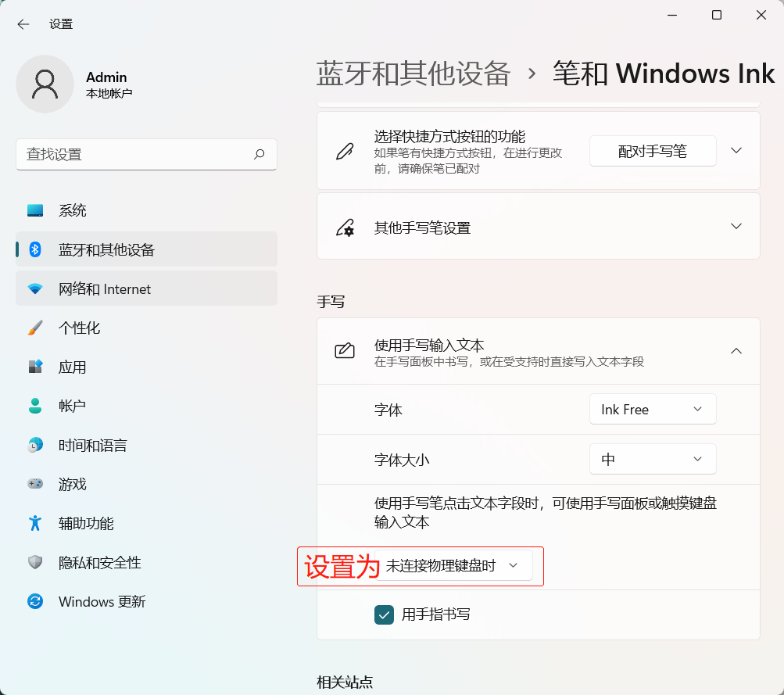
Task: Click the 应用 apps icon
Action: [x=35, y=367]
